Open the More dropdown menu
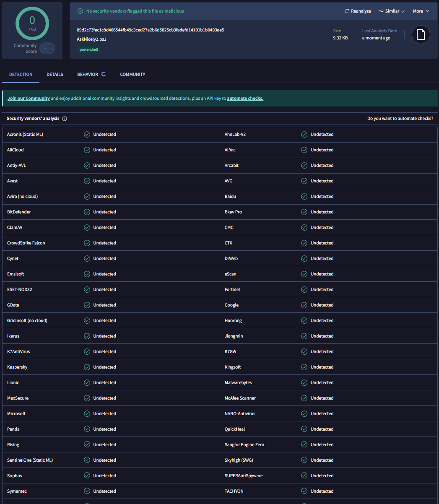This screenshot has height=504, width=439. point(421,11)
